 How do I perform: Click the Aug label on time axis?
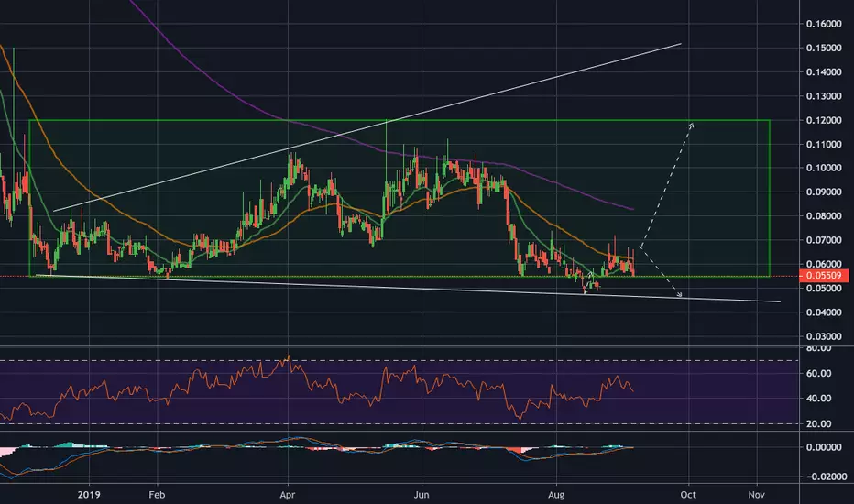556,495
